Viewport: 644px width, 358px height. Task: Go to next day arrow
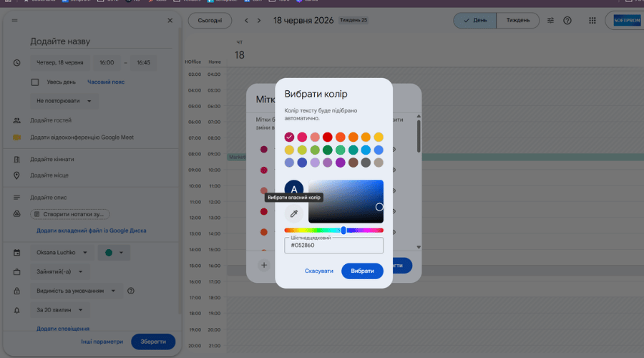click(x=259, y=21)
